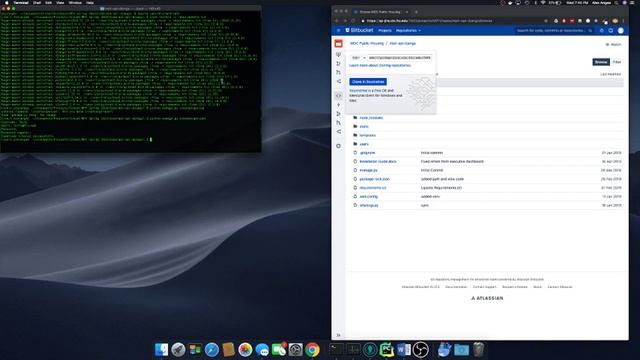Image resolution: width=640 pixels, height=360 pixels.
Task: Open the View menu in macOS menu bar
Action: coord(60,2)
